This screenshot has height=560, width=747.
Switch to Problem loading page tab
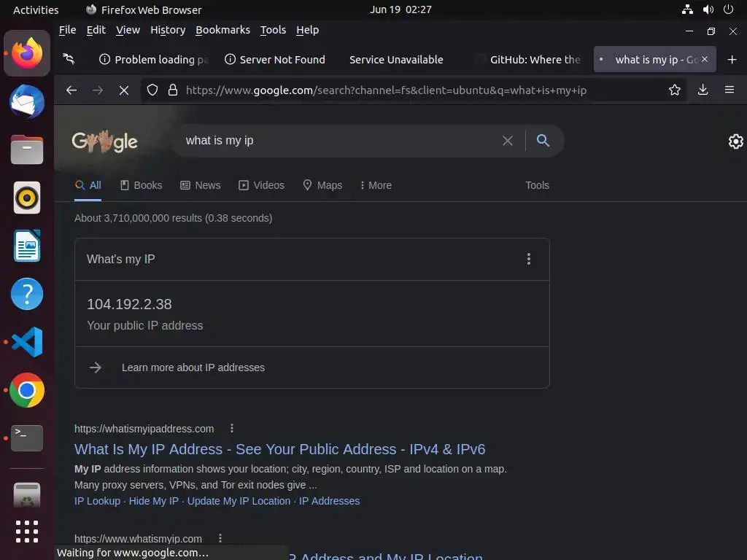pos(152,60)
